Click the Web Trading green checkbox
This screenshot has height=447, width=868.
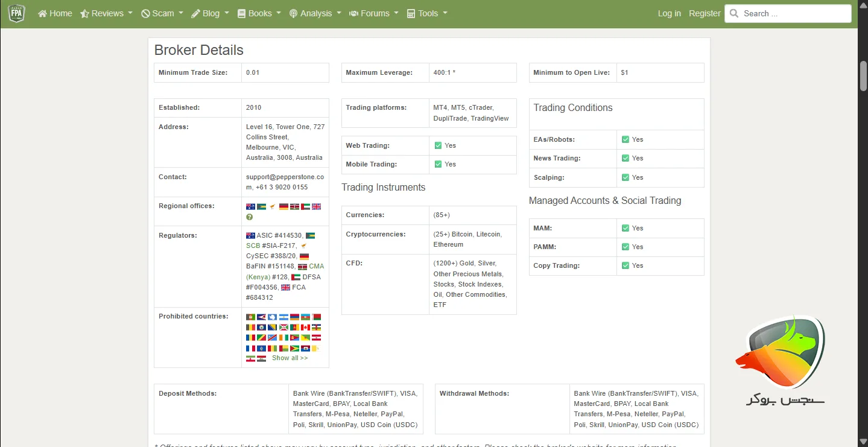pyautogui.click(x=438, y=145)
